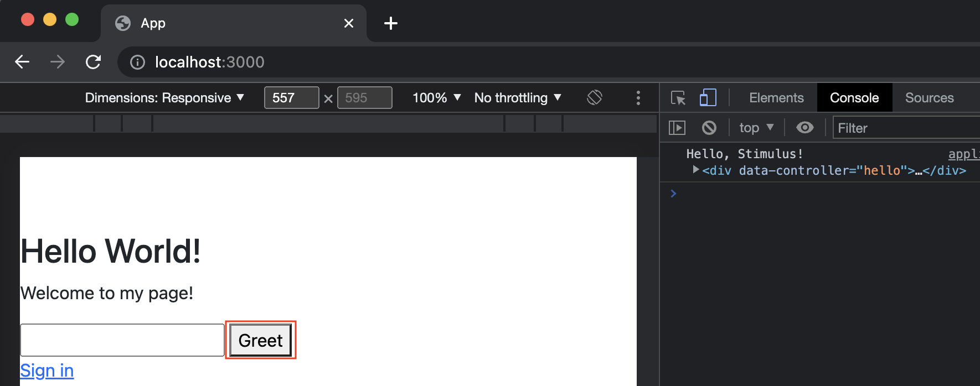Open the Dimensions: Responsive dropdown

click(164, 98)
